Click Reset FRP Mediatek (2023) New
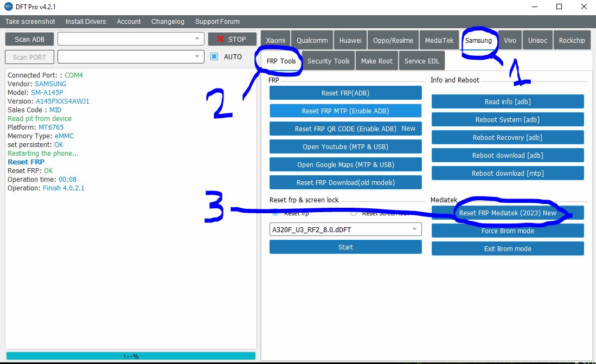 [x=508, y=213]
